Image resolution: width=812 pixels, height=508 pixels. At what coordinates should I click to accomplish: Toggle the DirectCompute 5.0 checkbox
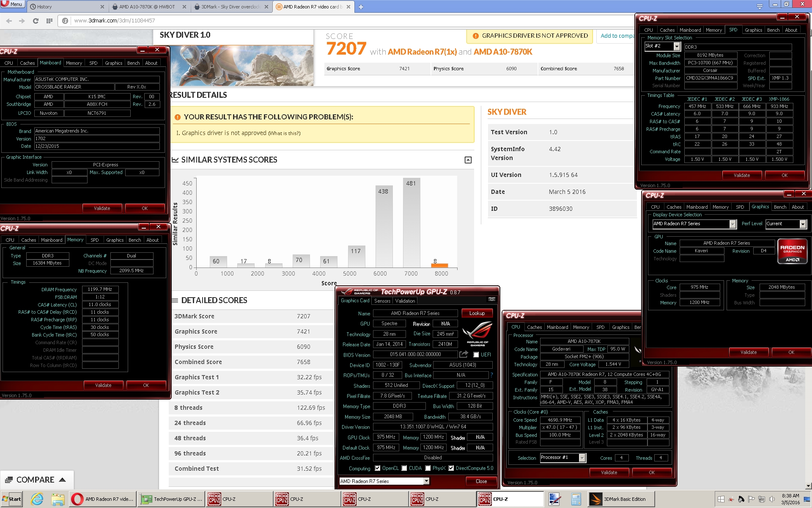[x=451, y=468]
